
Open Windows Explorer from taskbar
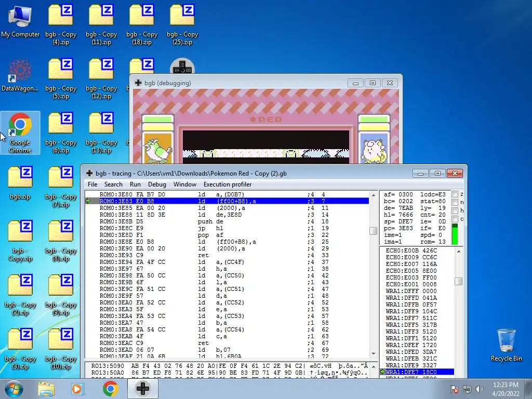[x=46, y=389]
